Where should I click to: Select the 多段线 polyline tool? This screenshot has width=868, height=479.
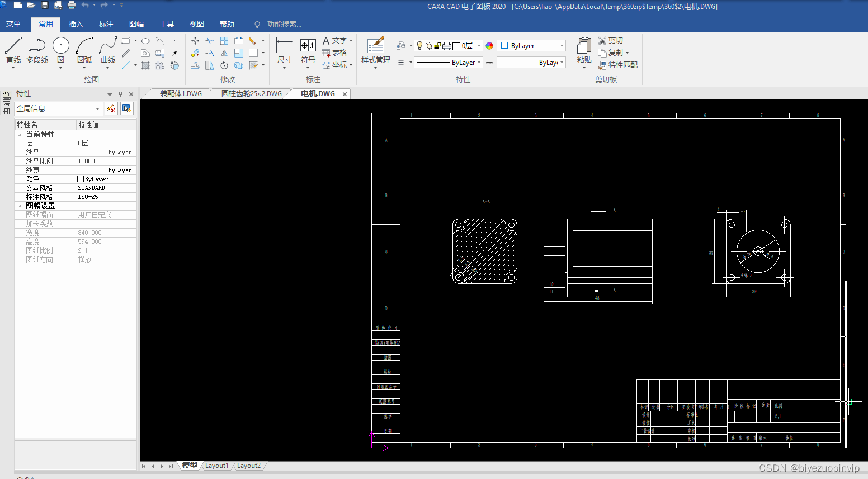coord(37,51)
